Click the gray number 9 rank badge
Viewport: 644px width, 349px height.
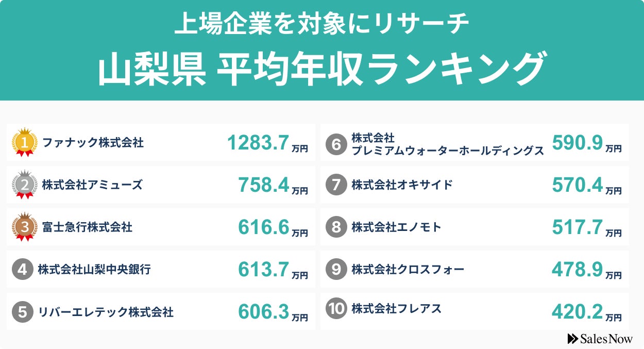click(x=336, y=269)
